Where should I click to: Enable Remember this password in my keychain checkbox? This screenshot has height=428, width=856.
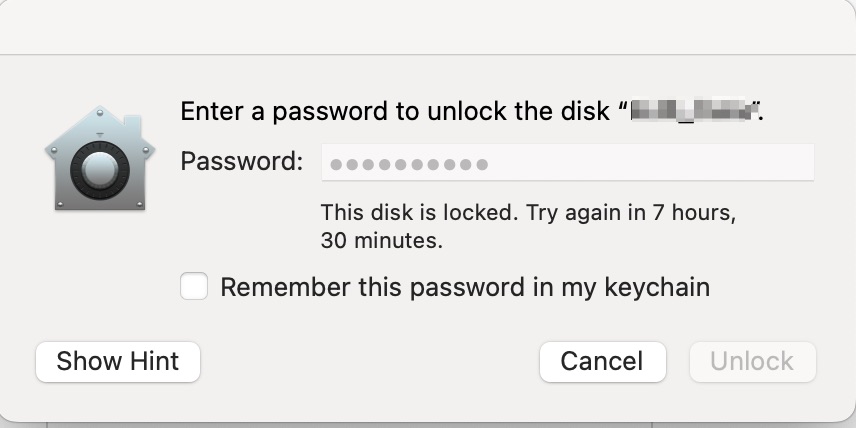tap(194, 288)
